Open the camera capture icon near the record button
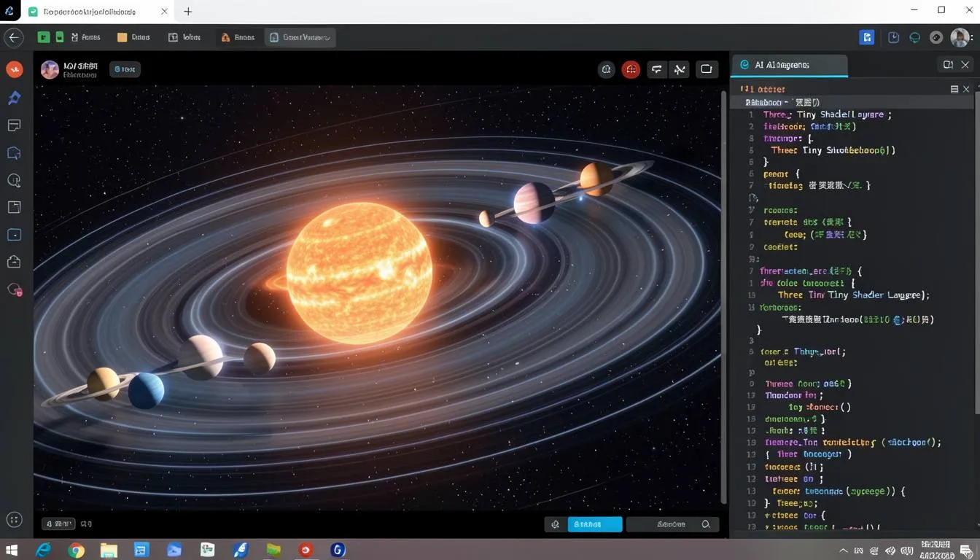 tap(606, 69)
